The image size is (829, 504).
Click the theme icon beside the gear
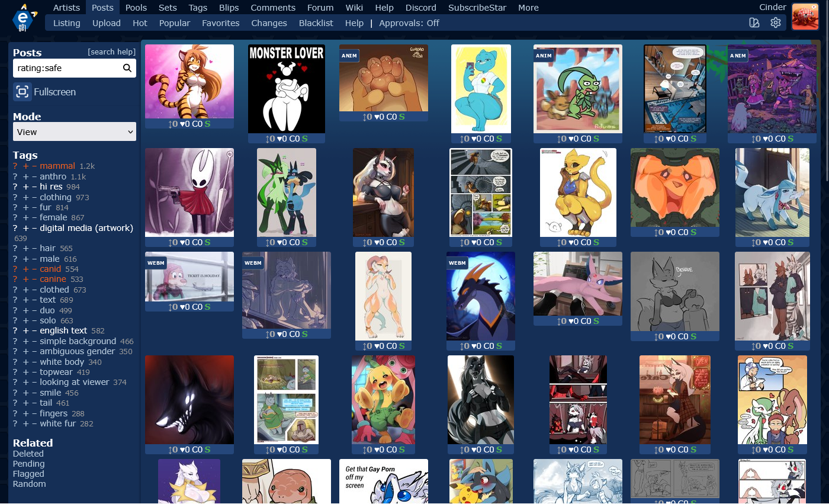click(x=754, y=23)
